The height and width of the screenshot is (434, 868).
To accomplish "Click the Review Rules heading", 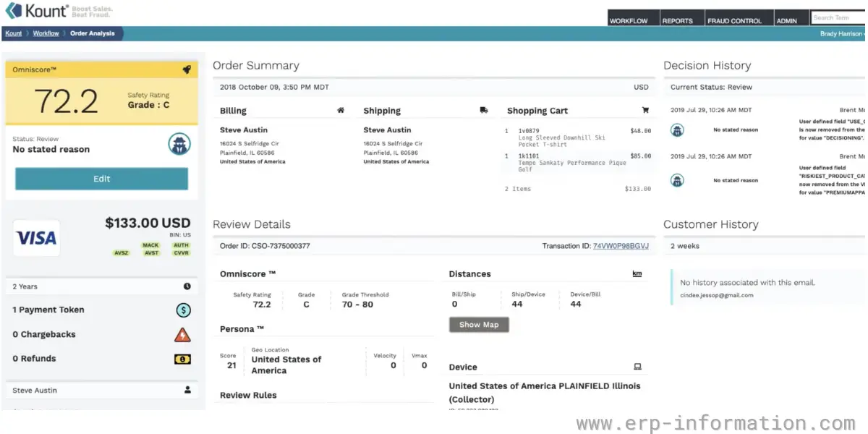I will [248, 395].
